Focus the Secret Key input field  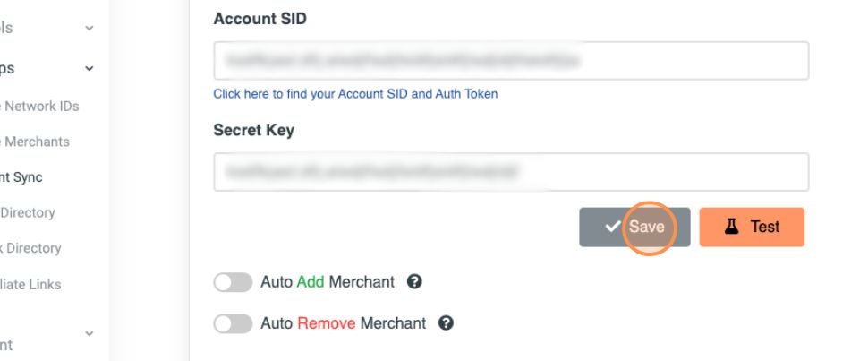pyautogui.click(x=511, y=172)
